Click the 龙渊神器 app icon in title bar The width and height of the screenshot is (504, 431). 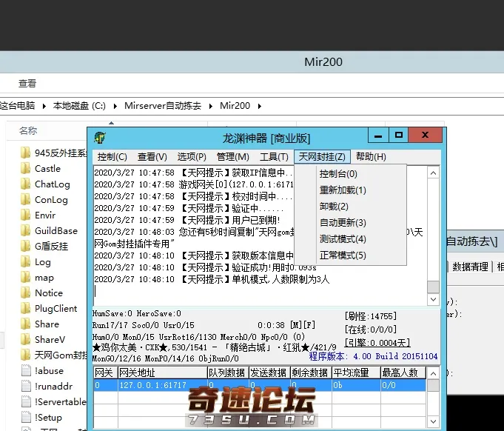(x=100, y=138)
